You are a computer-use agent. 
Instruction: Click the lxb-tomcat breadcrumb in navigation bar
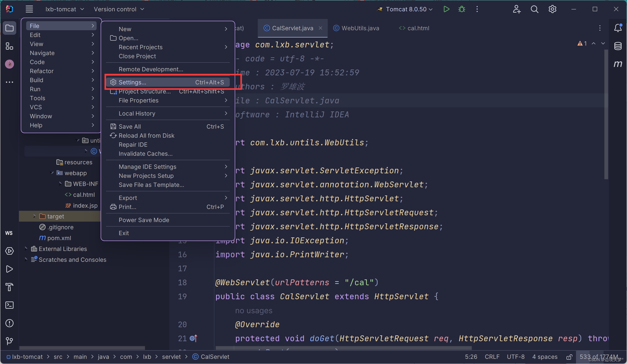point(27,357)
